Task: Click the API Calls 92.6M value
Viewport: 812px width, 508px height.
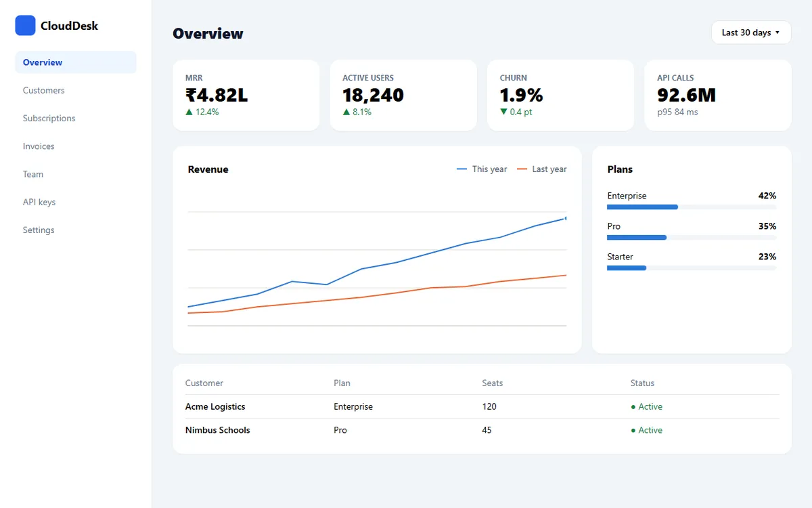Action: 686,95
